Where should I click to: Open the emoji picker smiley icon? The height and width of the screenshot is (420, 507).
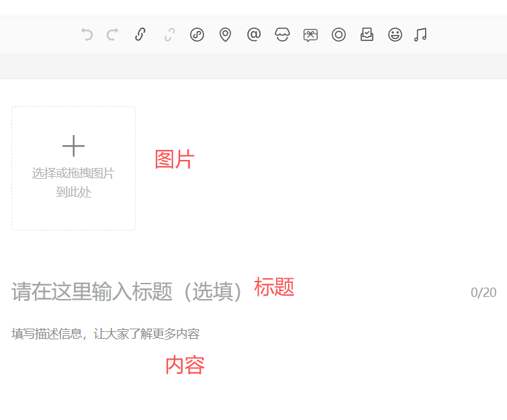pos(395,34)
